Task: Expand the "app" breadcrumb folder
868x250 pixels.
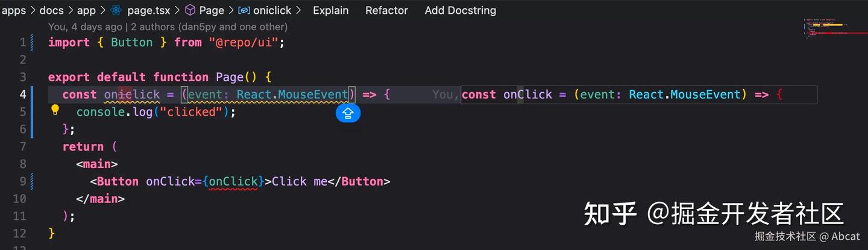Action: [x=86, y=10]
